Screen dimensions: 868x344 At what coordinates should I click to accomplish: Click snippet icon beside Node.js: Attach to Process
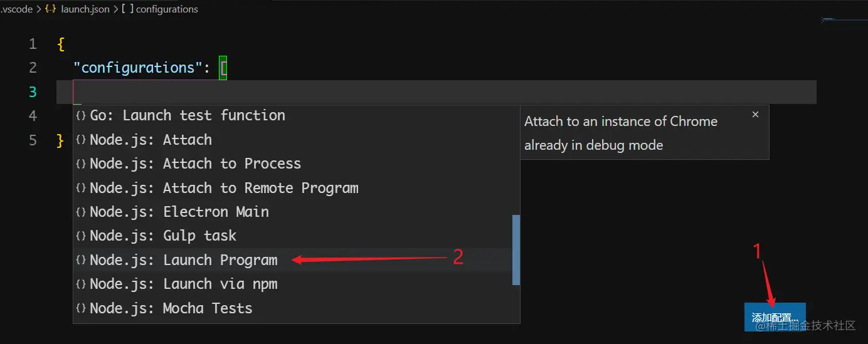pos(81,164)
